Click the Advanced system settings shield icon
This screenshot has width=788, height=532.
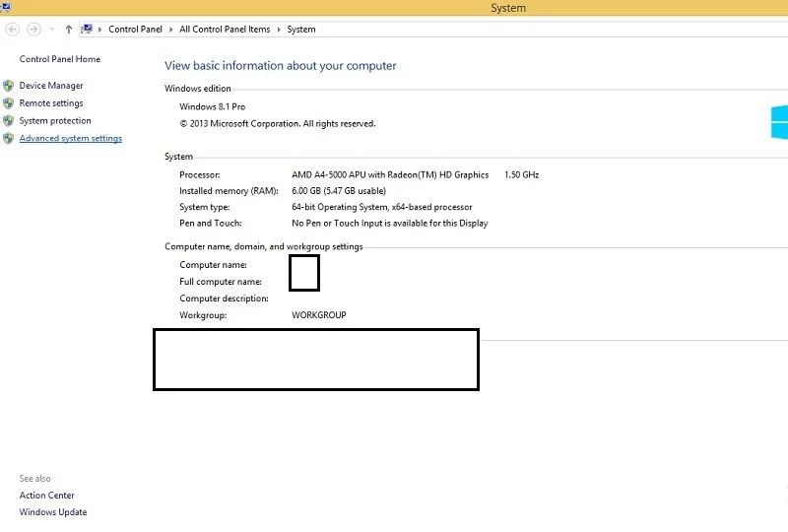coord(8,138)
